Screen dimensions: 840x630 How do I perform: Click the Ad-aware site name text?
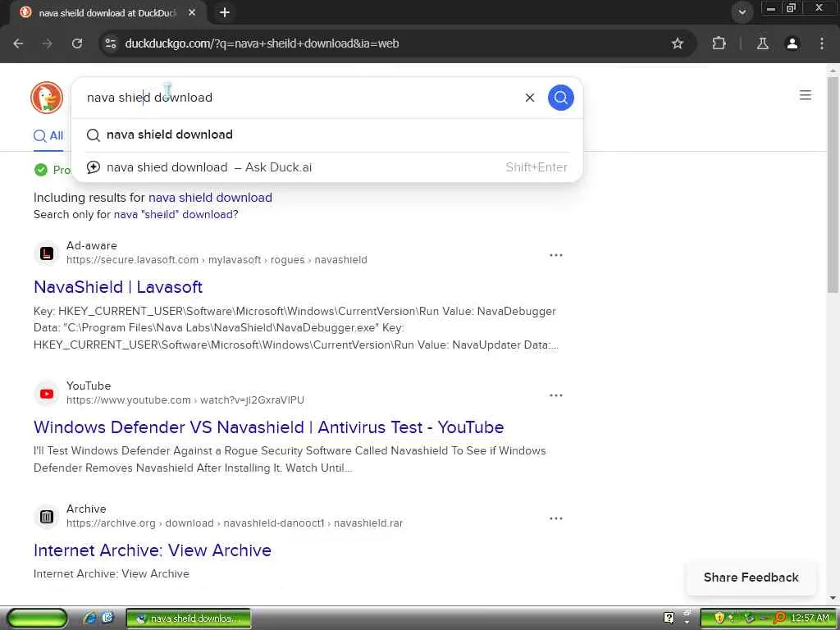92,245
